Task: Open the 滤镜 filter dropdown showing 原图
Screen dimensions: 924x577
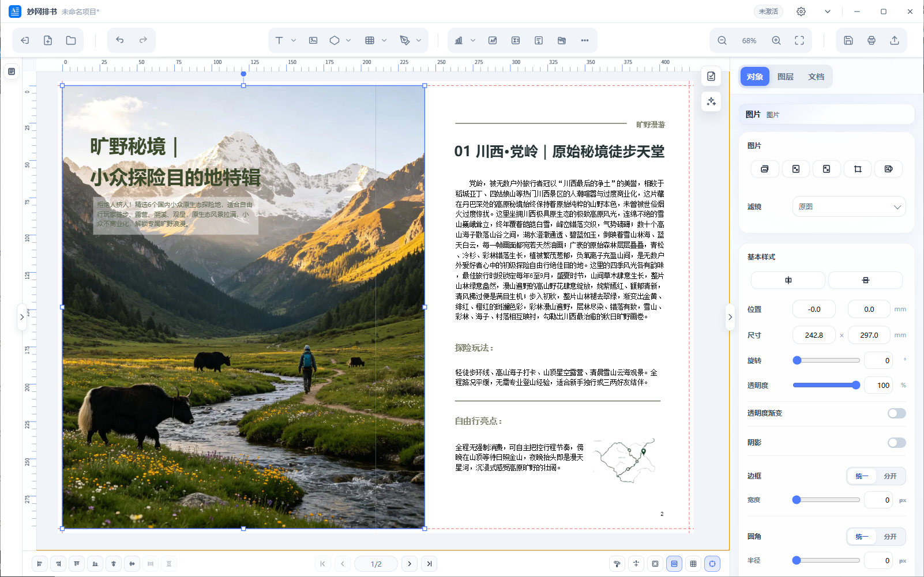Action: (x=849, y=207)
